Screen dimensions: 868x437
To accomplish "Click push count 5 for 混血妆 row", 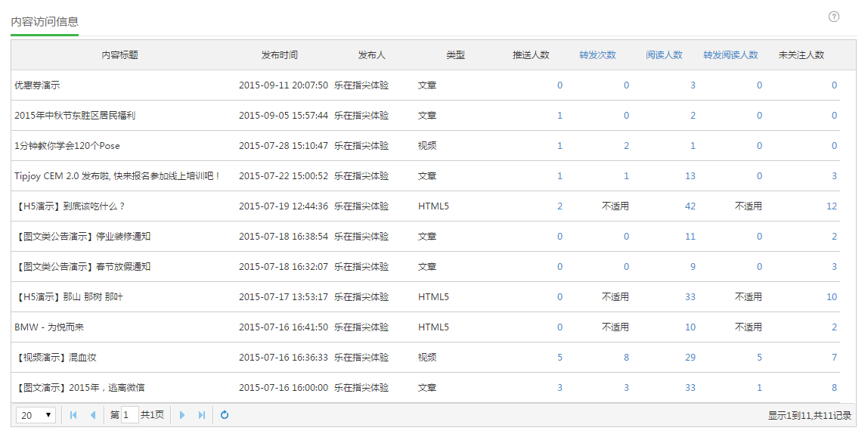I will pos(560,358).
